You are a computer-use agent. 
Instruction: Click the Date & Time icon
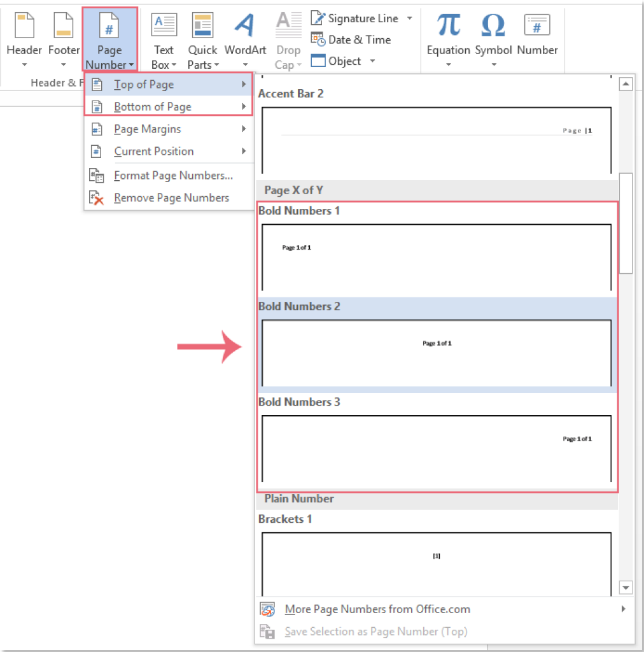point(351,39)
